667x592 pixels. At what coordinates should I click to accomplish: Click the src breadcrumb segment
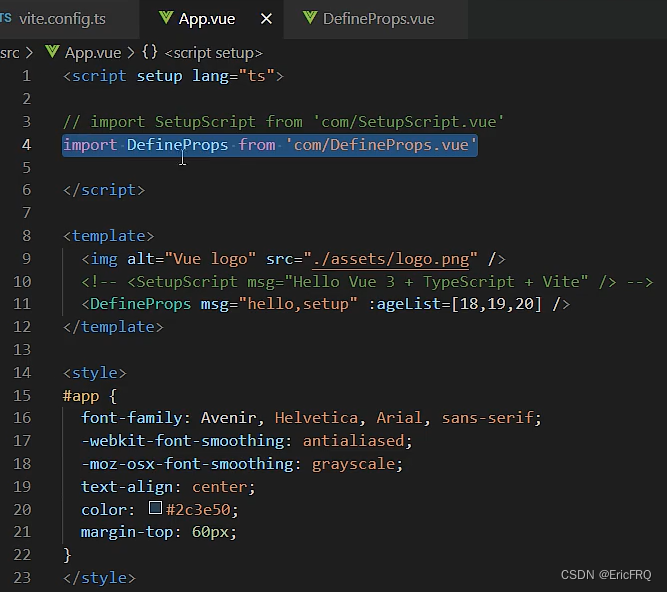(x=10, y=53)
